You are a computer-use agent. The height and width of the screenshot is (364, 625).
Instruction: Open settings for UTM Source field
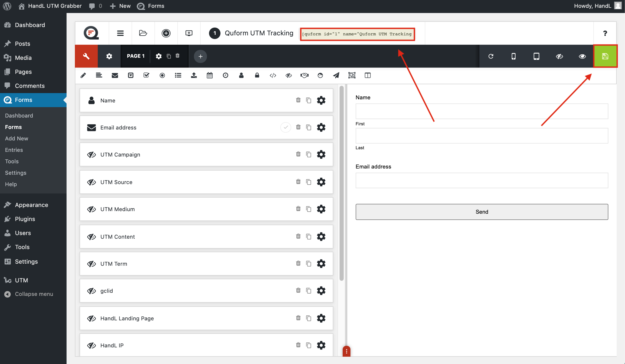pyautogui.click(x=321, y=182)
